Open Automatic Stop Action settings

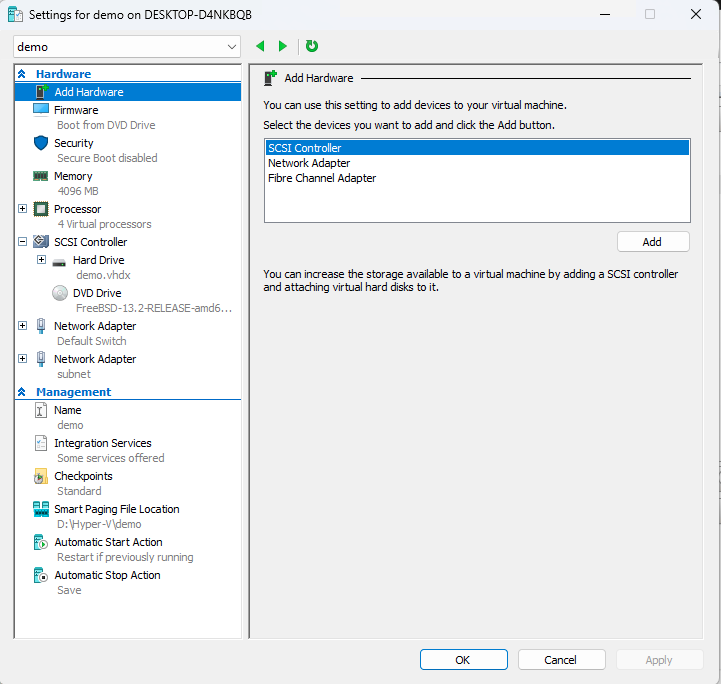107,576
